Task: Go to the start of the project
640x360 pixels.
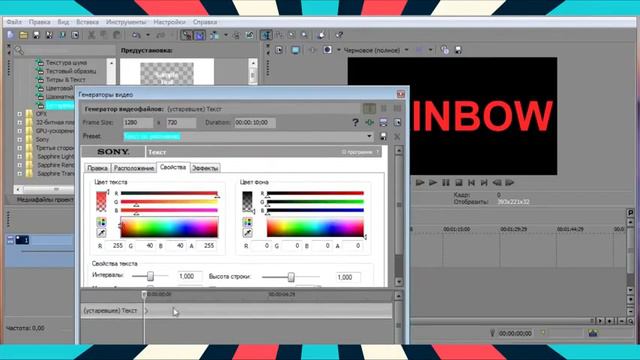Action: (471, 182)
